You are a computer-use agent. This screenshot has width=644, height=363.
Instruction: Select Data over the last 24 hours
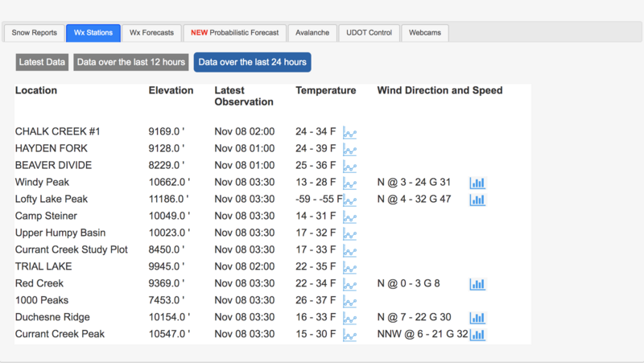click(252, 62)
